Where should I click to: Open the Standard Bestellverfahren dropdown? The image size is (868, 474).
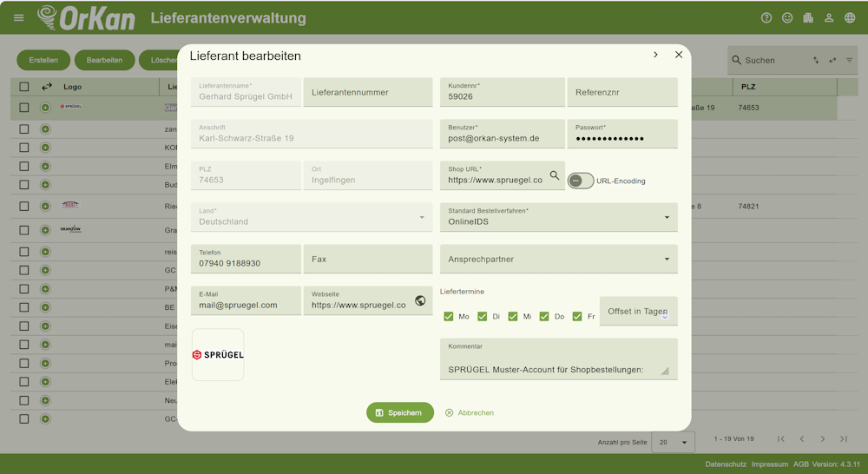[558, 217]
